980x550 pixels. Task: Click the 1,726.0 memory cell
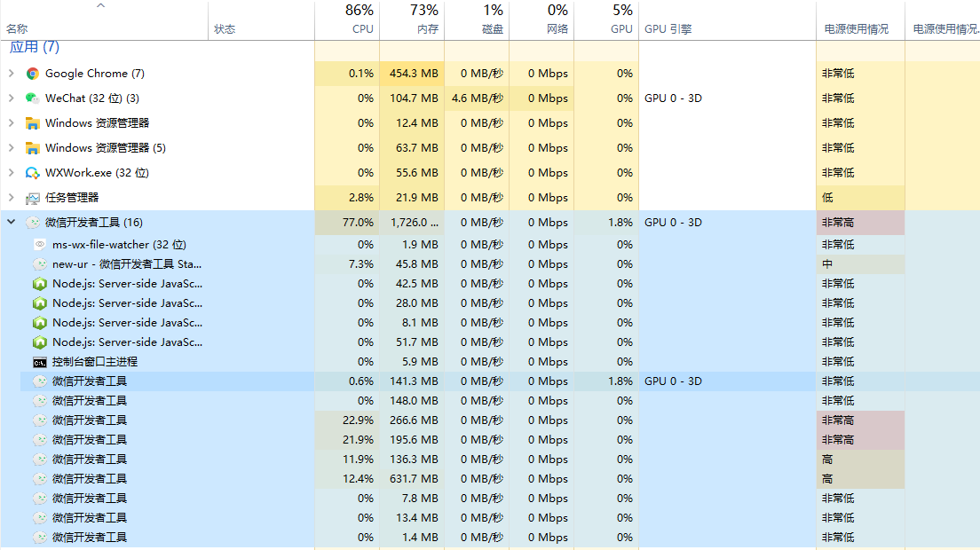[412, 223]
